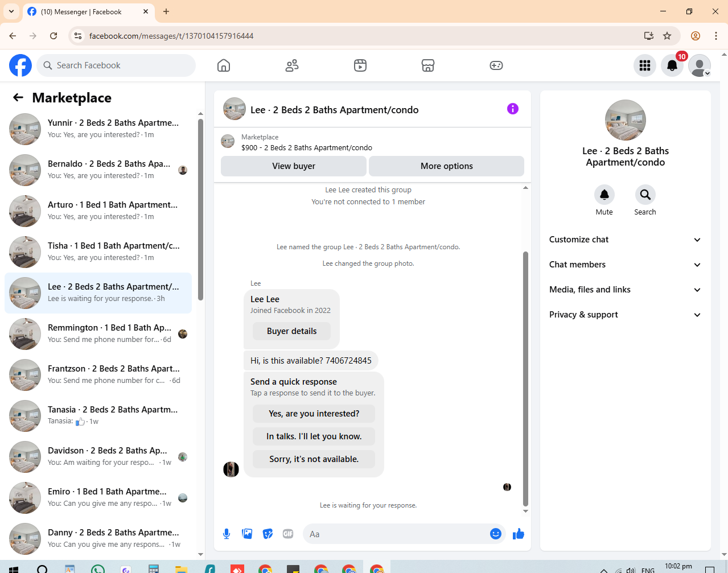
Task: Expand Chat members section
Action: (625, 265)
